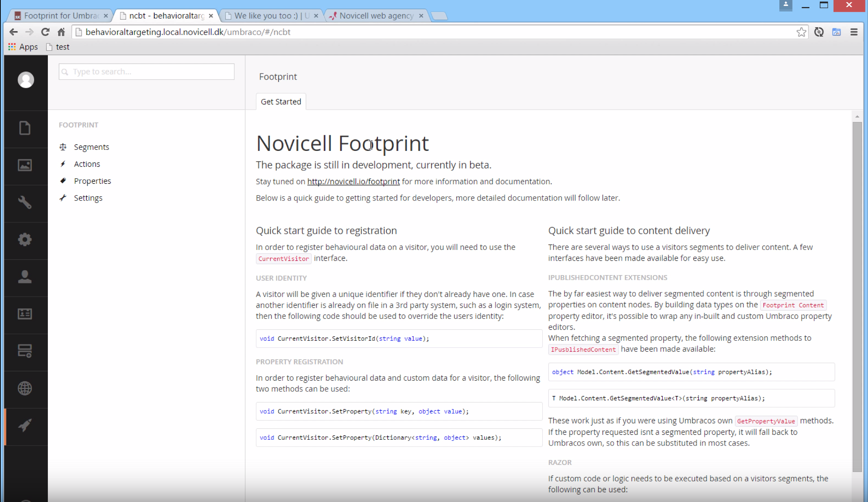
Task: Close the Novicell web agency tab
Action: [x=421, y=16]
